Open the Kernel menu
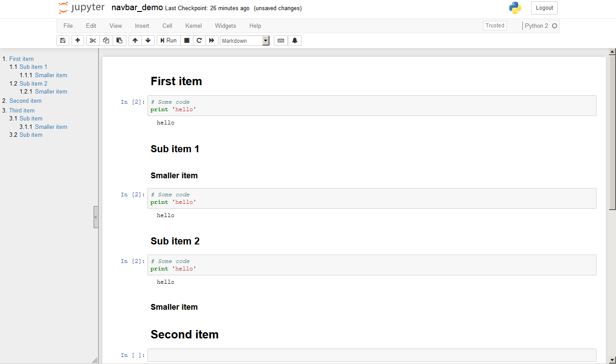The image size is (616, 364). [x=193, y=26]
